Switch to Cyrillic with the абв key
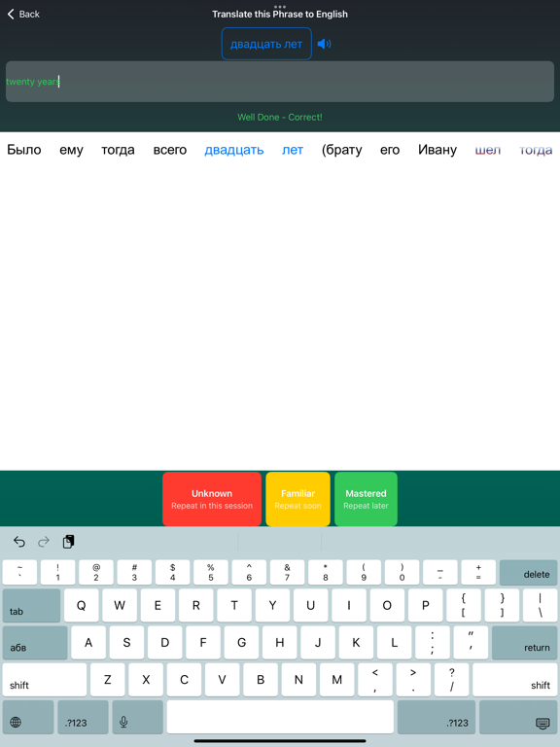 click(x=35, y=643)
